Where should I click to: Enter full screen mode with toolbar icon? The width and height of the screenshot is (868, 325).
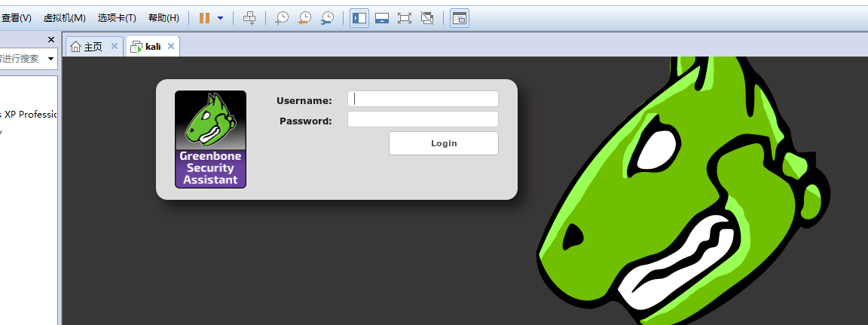pos(405,18)
